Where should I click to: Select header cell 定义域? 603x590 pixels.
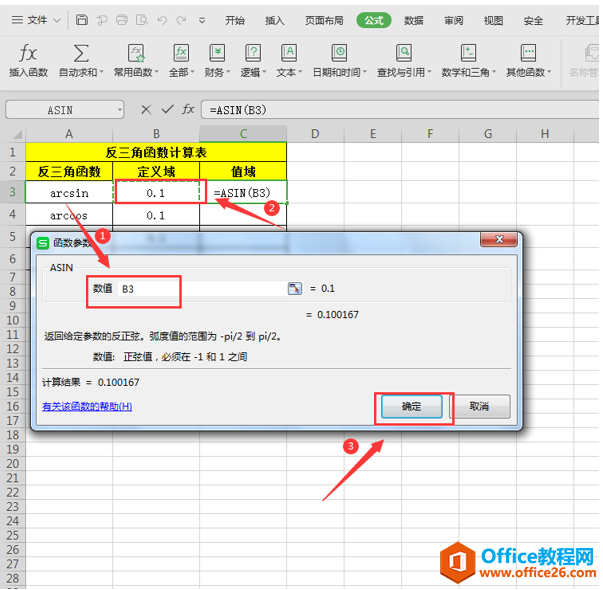click(156, 171)
